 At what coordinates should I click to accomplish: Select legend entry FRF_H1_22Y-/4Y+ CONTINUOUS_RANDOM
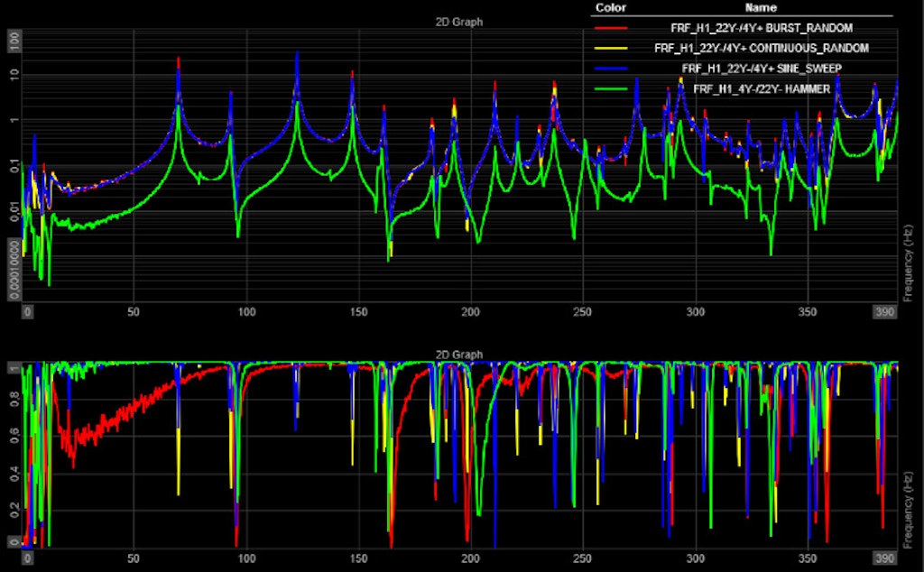[762, 49]
